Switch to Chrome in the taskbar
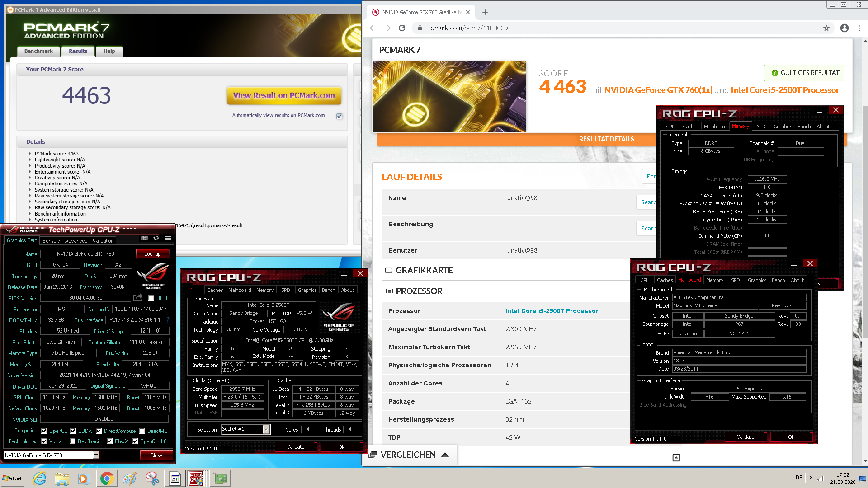Viewport: 868px width, 488px height. (107, 479)
